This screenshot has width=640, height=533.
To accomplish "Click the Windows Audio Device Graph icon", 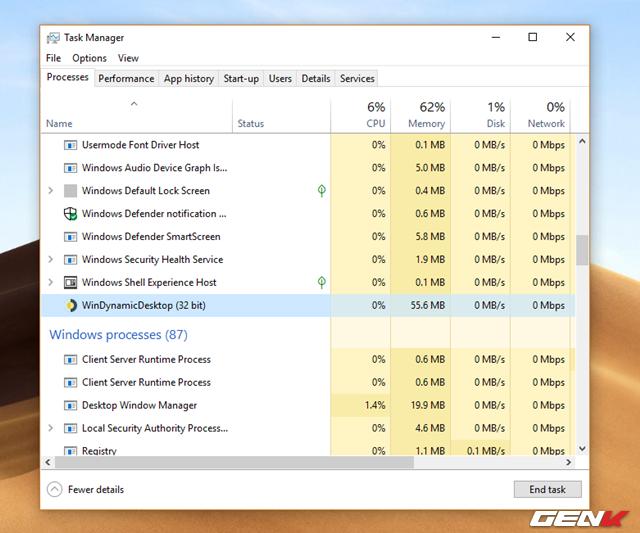I will [x=70, y=168].
